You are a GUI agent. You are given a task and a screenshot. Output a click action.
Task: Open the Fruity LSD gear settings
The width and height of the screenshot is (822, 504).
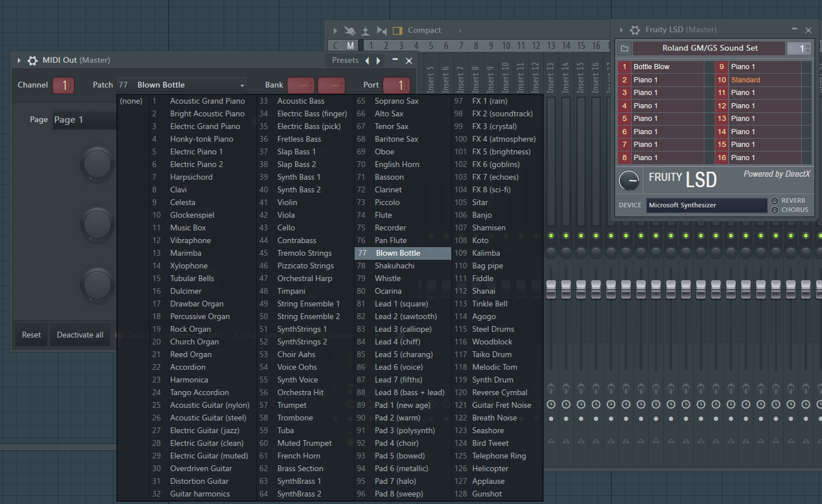click(635, 30)
